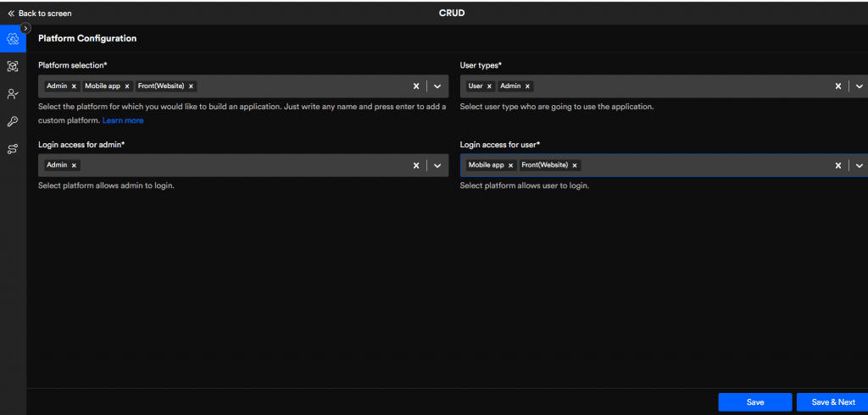Screen dimensions: 868x415
Task: Remove Front(Website) tag from Platform selection
Action: [191, 86]
